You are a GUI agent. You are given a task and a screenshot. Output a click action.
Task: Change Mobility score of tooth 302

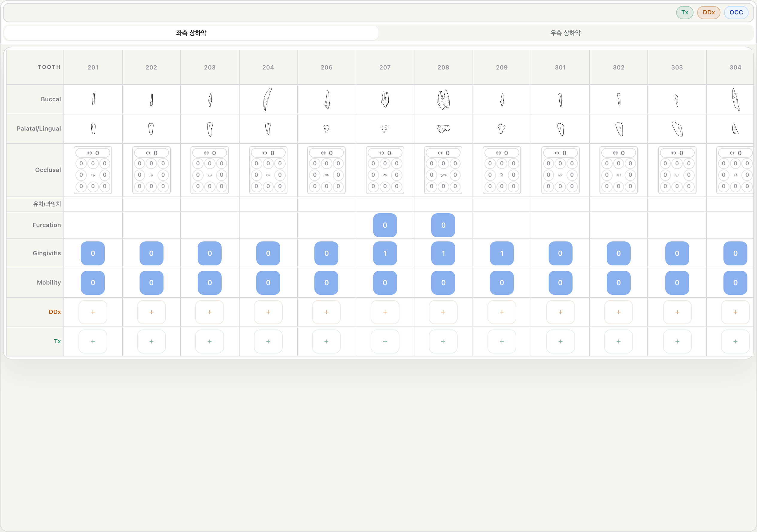[619, 283]
